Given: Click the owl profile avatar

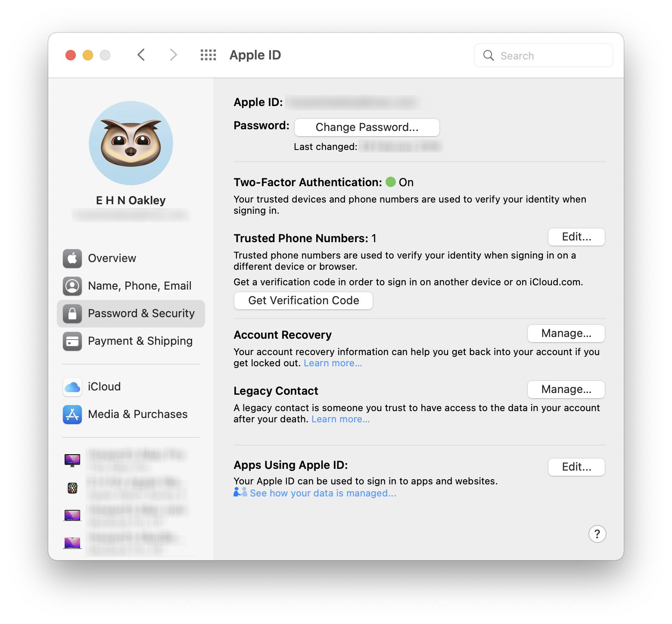Looking at the screenshot, I should [x=131, y=143].
